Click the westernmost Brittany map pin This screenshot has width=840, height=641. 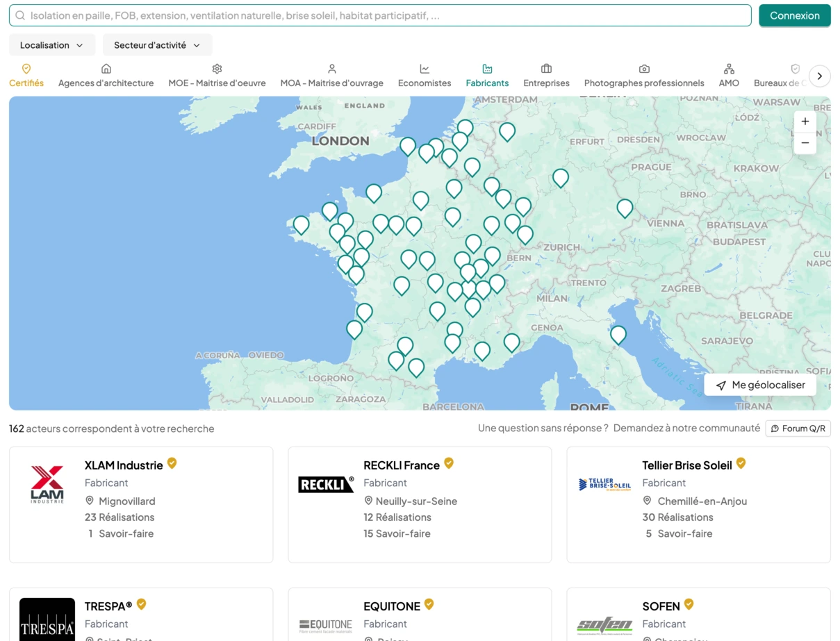pos(301,225)
